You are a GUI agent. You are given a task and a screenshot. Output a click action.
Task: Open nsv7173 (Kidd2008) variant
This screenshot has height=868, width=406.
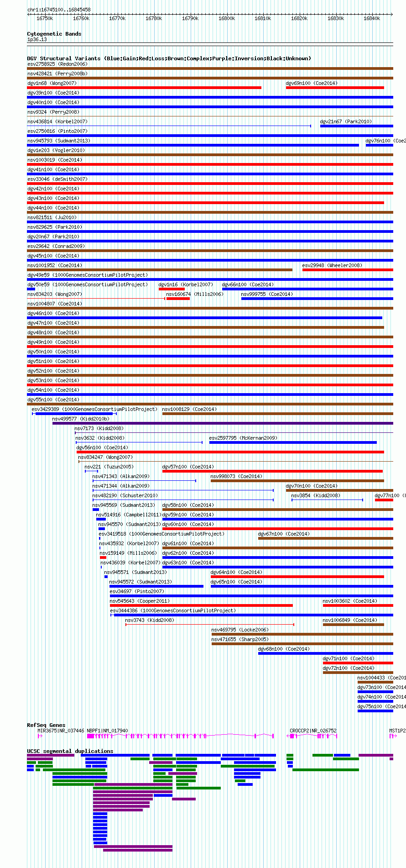tap(99, 428)
